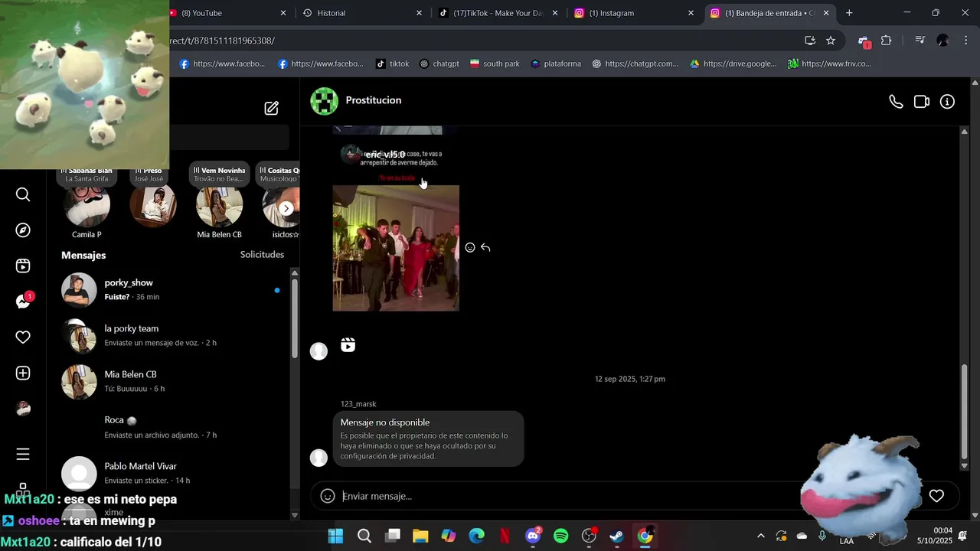Open a new browser tab
980x551 pixels.
point(849,13)
